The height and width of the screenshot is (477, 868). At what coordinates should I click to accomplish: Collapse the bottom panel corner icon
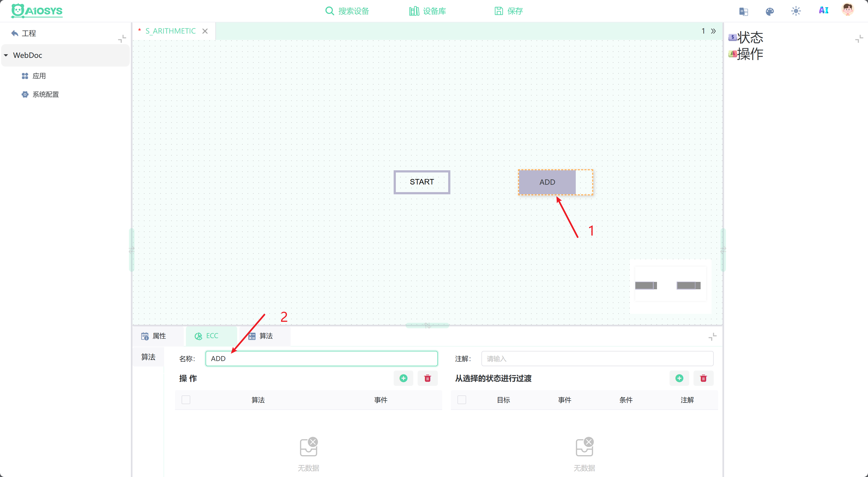[x=712, y=336]
